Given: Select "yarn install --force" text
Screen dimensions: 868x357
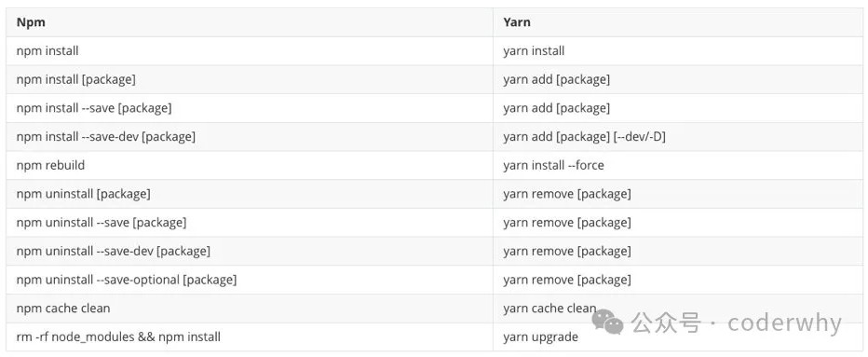Looking at the screenshot, I should (x=553, y=165).
